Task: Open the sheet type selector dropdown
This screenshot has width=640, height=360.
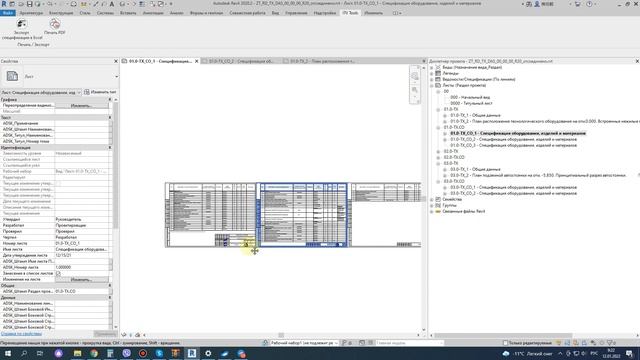Action: click(116, 77)
